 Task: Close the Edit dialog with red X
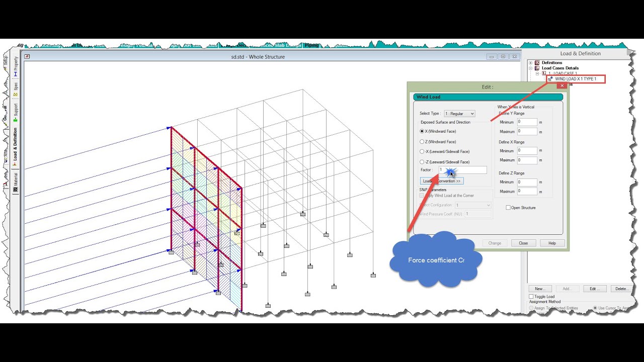coord(561,86)
